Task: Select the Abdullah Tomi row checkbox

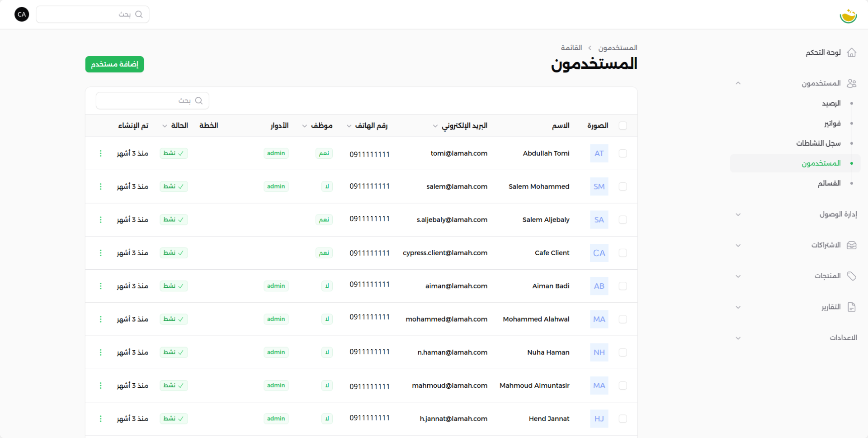Action: click(623, 153)
